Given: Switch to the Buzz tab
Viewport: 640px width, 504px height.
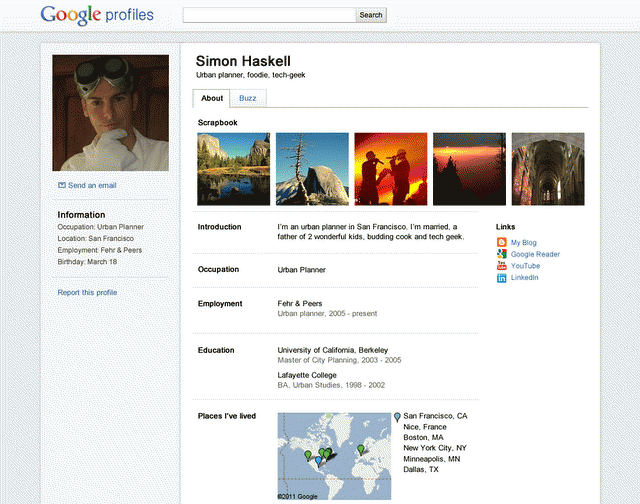Looking at the screenshot, I should tap(247, 98).
